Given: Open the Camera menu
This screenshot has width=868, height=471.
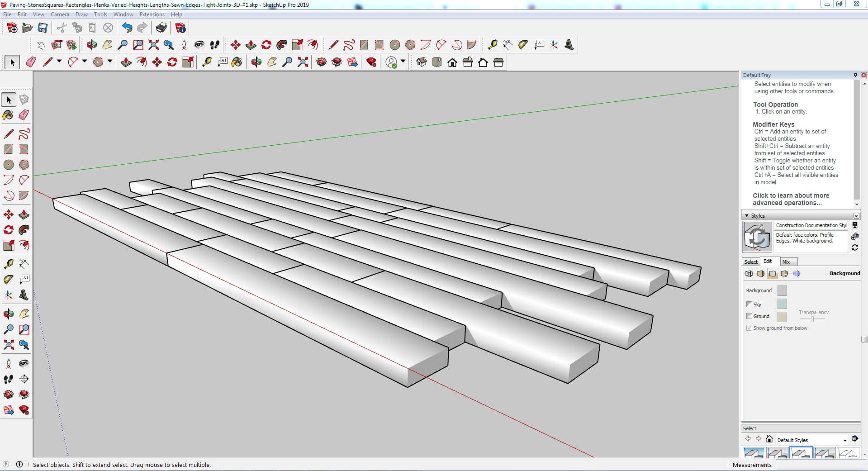Looking at the screenshot, I should [60, 14].
